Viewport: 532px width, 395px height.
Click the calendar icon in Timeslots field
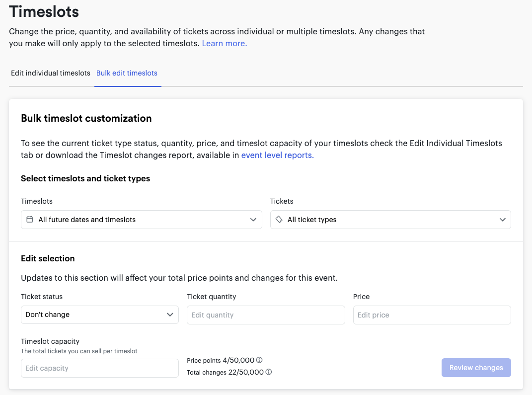coord(30,220)
